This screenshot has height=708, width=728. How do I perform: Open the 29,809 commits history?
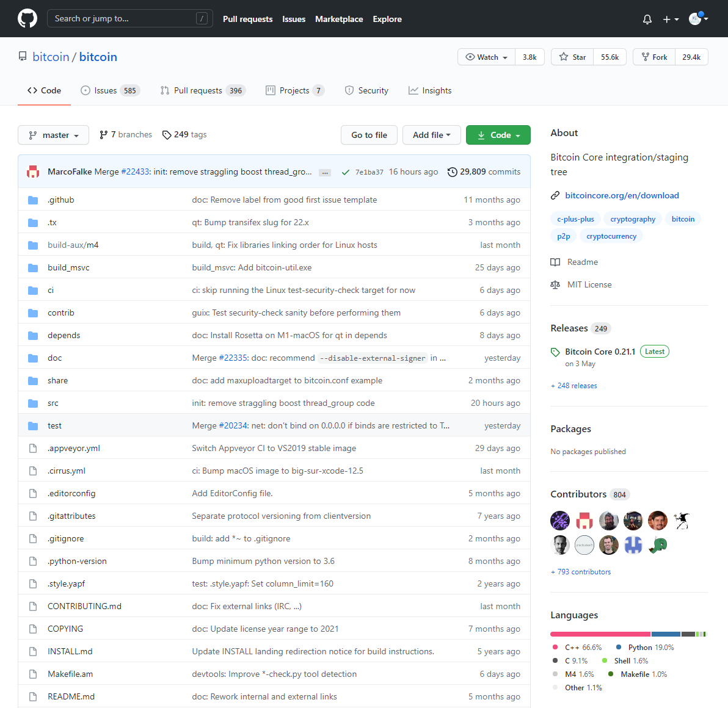[484, 172]
